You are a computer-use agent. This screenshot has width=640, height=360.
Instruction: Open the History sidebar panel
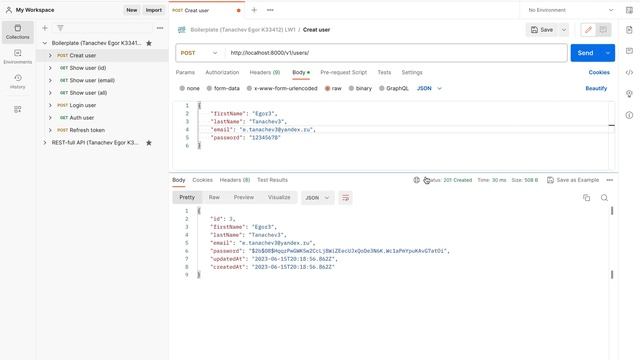(x=18, y=82)
